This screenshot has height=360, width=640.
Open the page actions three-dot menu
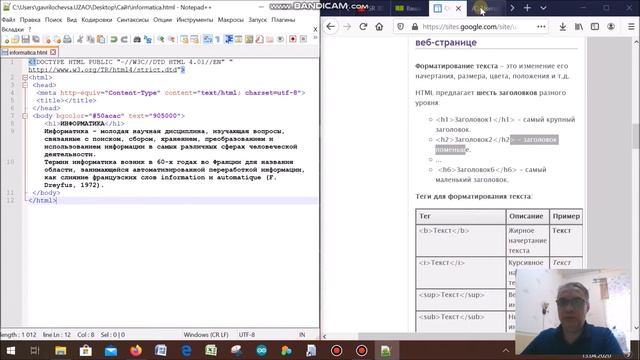(541, 27)
